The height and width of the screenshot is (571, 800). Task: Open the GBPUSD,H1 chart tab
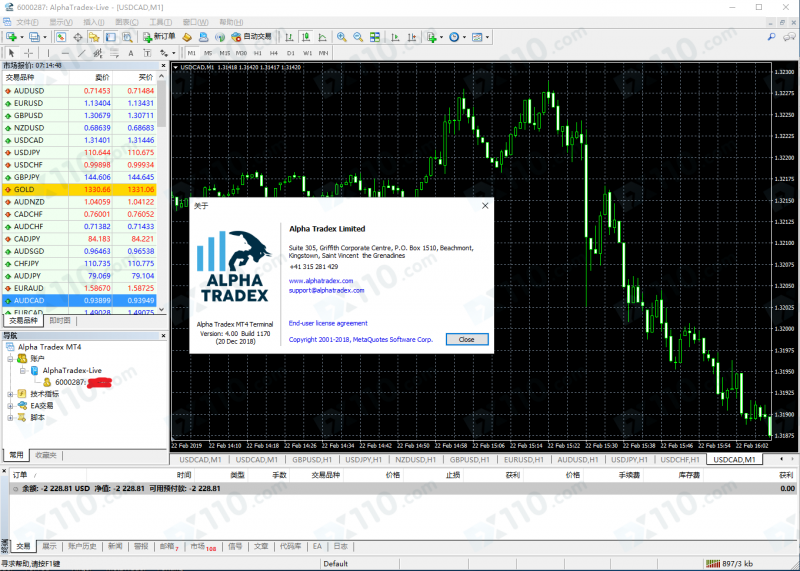coord(314,459)
